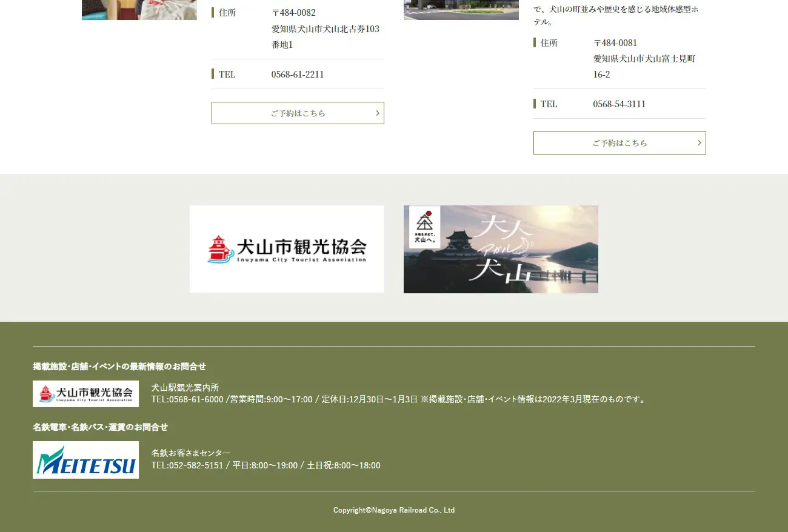The height and width of the screenshot is (532, 788).
Task: Click the room photo at top left
Action: [x=139, y=10]
